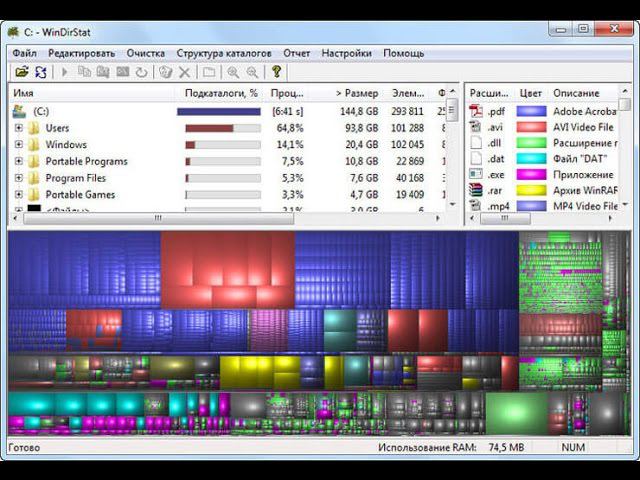The width and height of the screenshot is (640, 480).
Task: Click the large red block in treemap
Action: 228,269
